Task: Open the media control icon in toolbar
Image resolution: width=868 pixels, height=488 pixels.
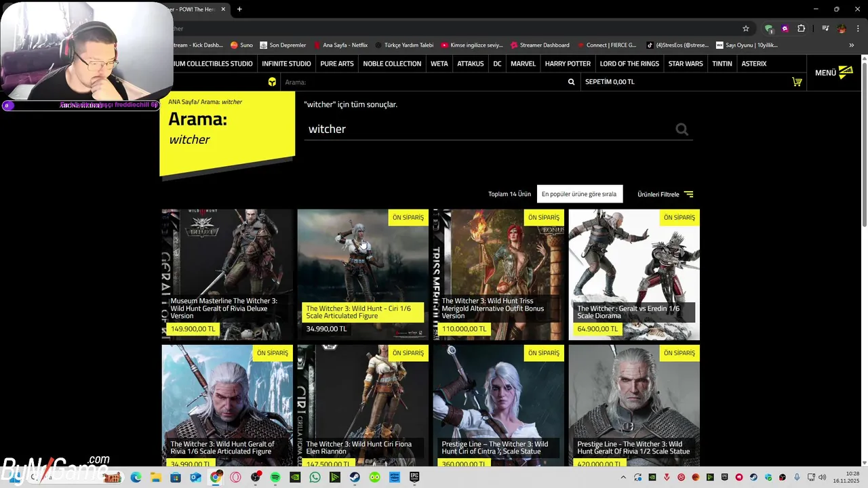Action: pos(825,28)
